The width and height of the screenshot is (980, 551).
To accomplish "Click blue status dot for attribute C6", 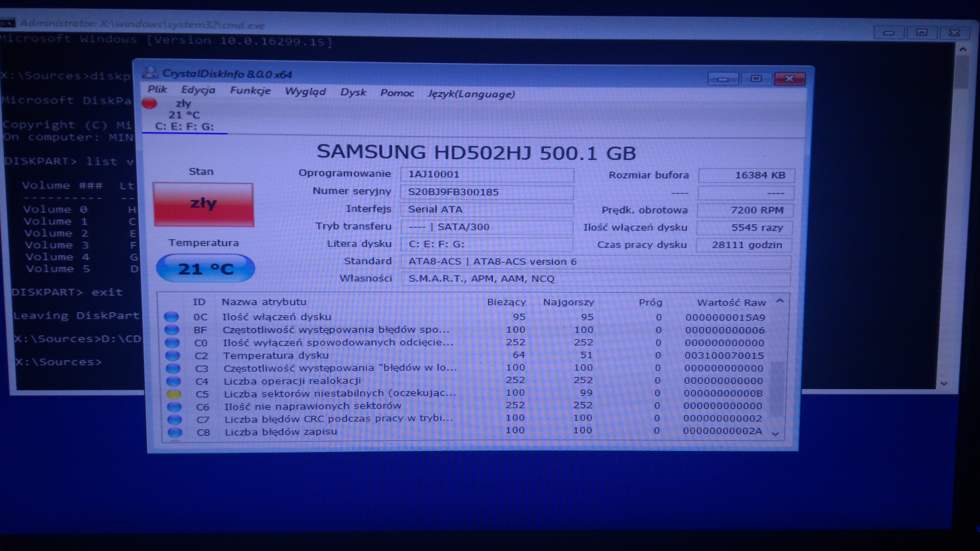I will tap(174, 406).
